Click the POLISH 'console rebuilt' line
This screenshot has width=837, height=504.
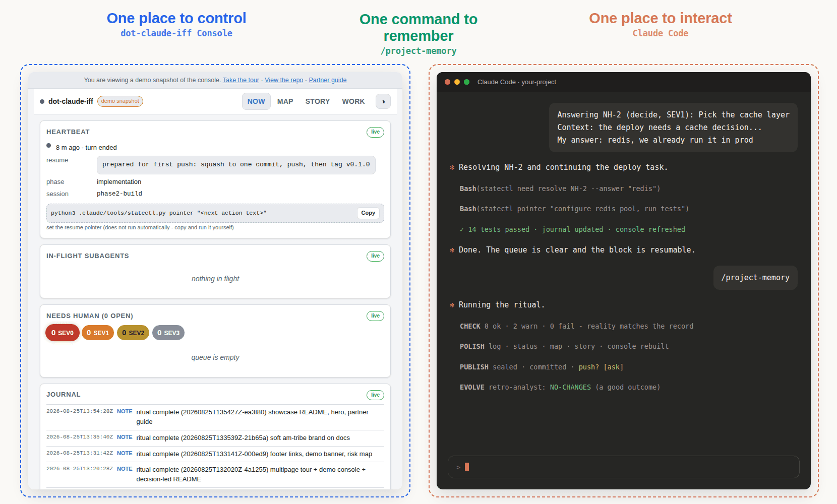click(x=564, y=346)
